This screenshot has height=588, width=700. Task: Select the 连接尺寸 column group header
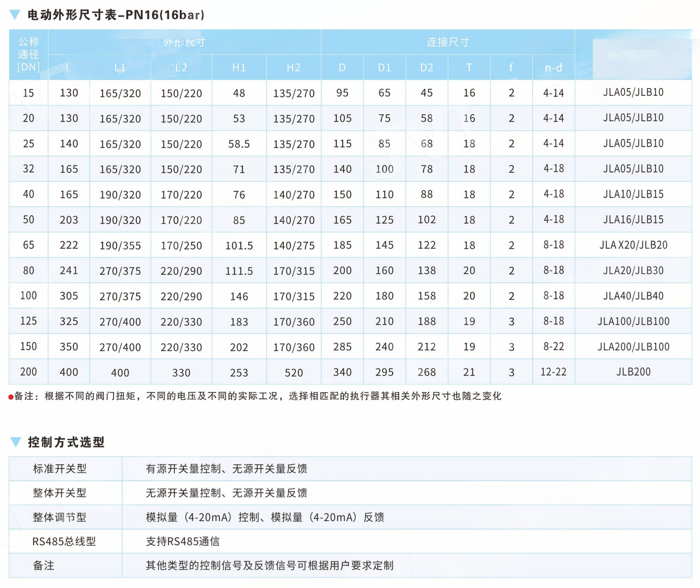[x=447, y=42]
